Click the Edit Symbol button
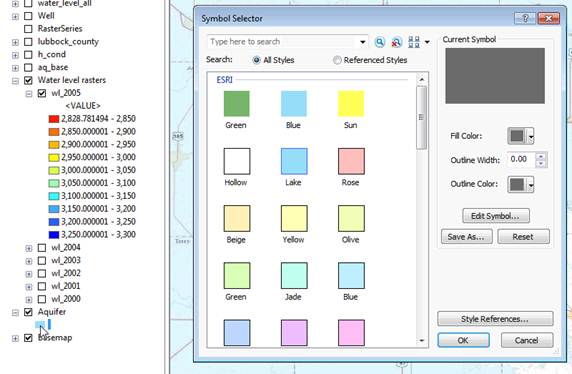Viewport: 572px width, 374px height. click(496, 216)
